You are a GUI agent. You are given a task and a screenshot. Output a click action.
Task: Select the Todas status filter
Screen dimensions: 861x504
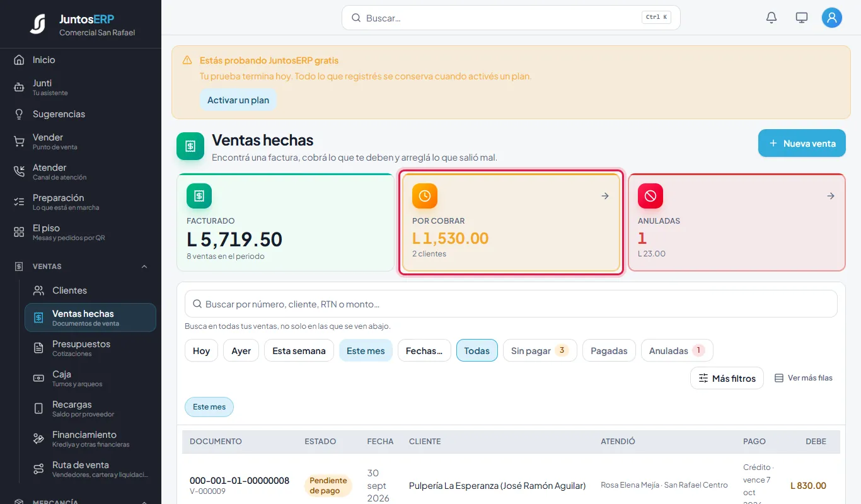click(477, 350)
